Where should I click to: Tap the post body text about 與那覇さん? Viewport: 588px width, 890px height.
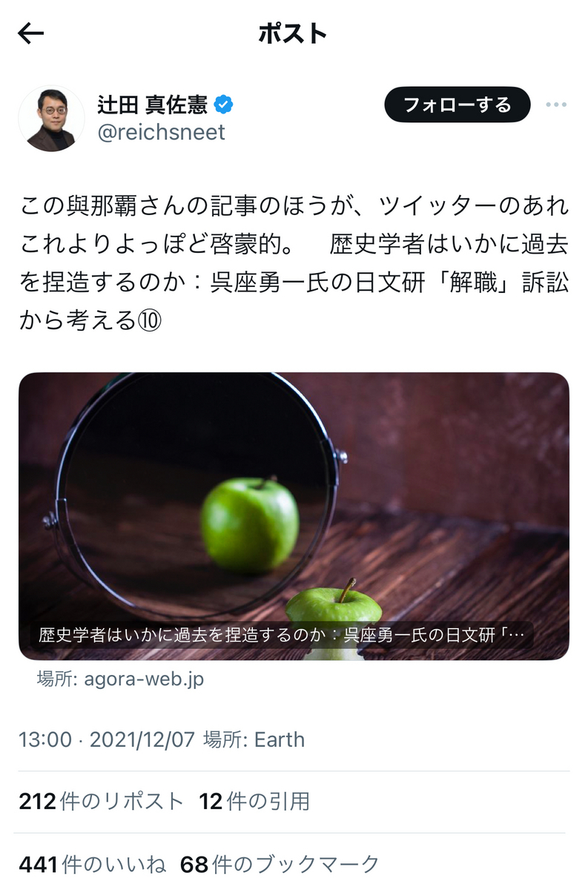point(294,263)
